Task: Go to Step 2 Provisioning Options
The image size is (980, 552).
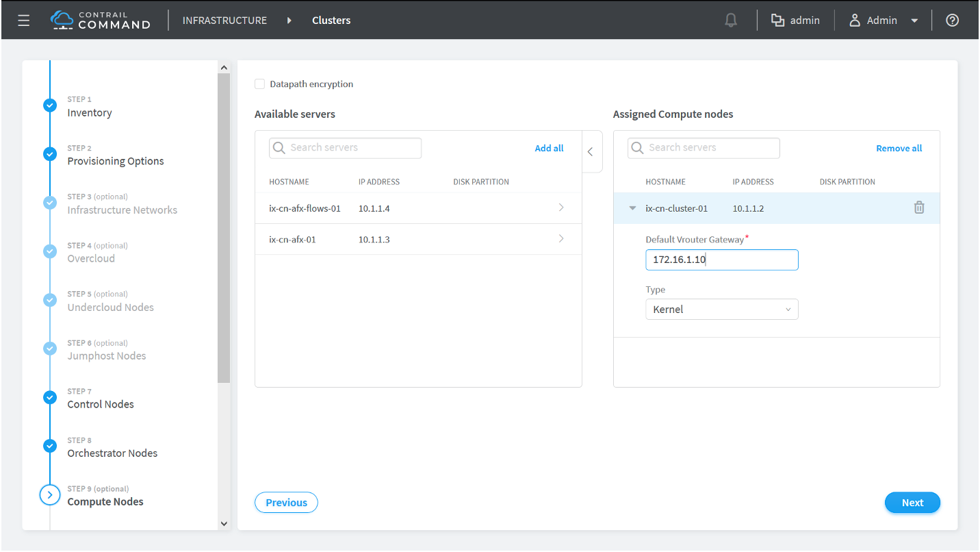Action: pos(115,161)
